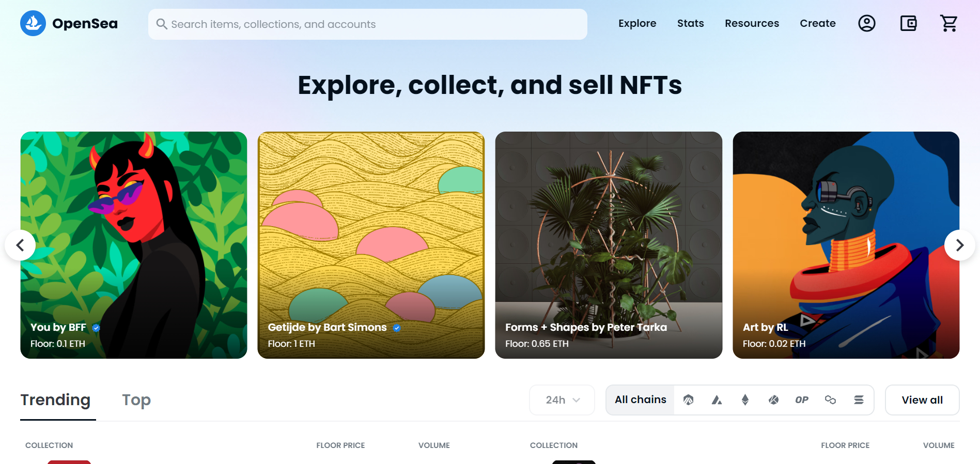
Task: Filter by Polygon chain icon
Action: click(830, 400)
